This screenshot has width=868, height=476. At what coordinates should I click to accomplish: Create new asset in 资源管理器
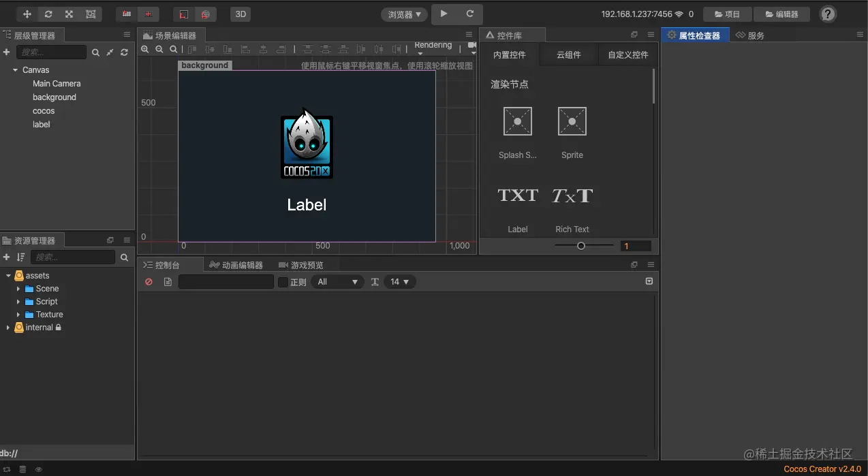[7, 257]
